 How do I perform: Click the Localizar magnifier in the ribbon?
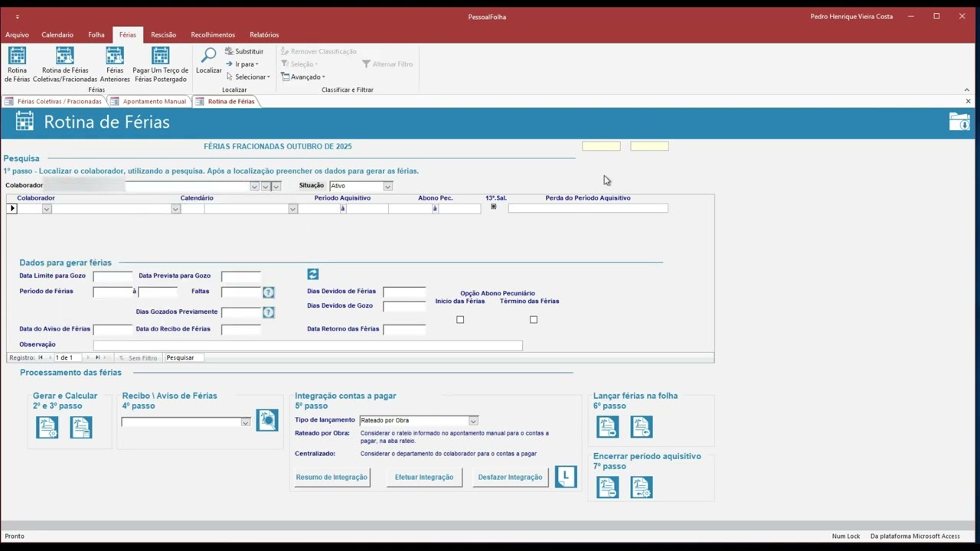[x=208, y=61]
